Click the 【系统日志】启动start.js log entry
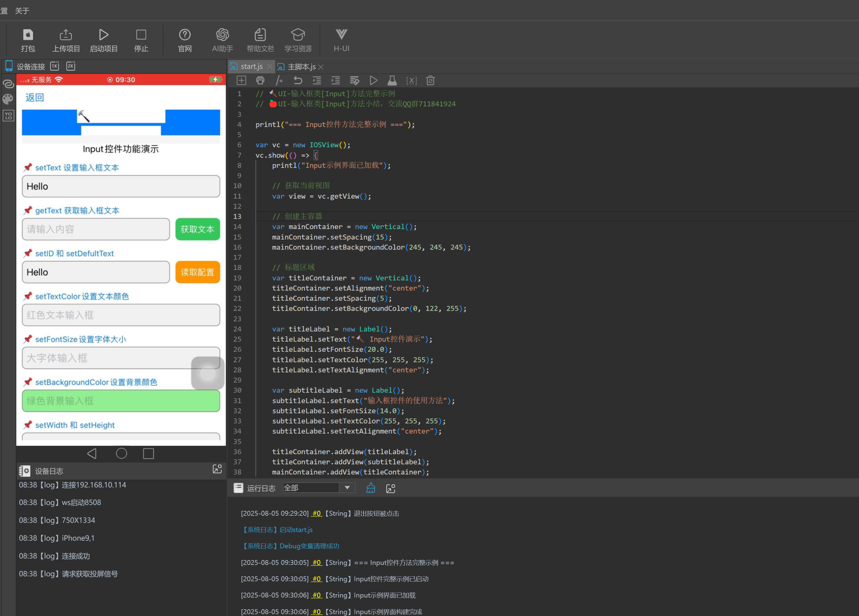The image size is (859, 616). pyautogui.click(x=277, y=530)
